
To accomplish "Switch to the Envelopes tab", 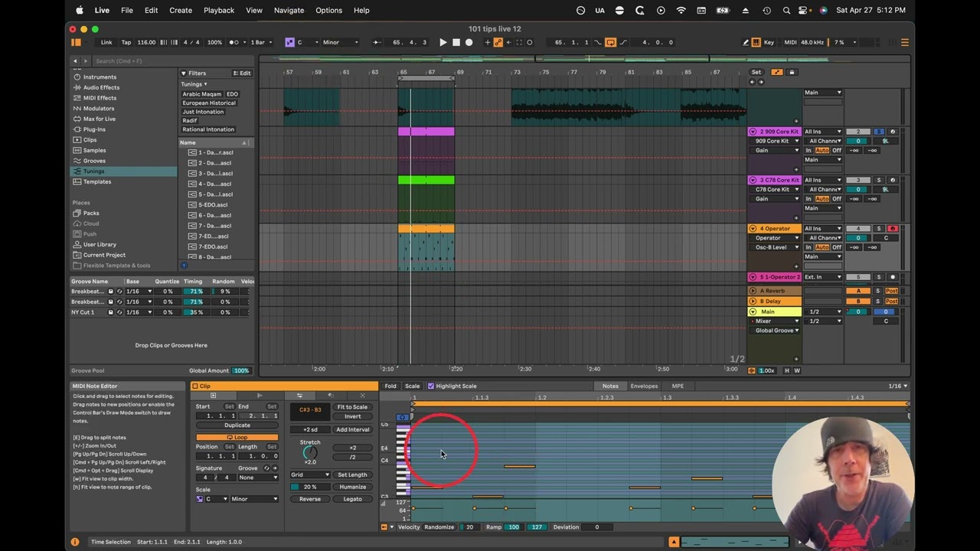I will pos(644,386).
